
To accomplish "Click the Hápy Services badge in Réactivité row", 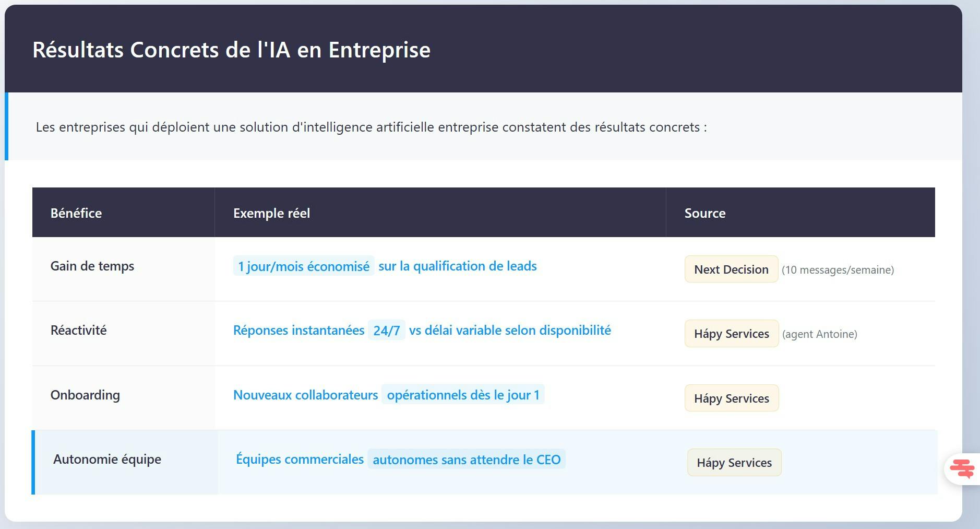I will tap(731, 334).
